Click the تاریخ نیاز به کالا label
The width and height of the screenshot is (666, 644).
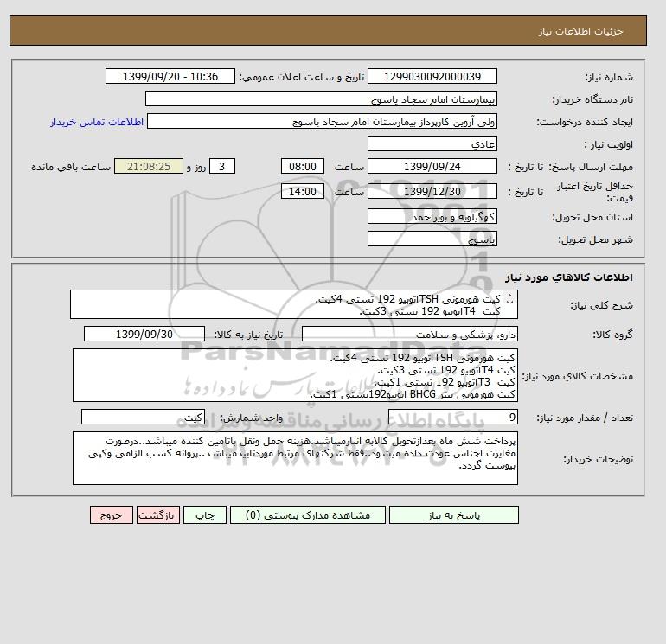(248, 335)
